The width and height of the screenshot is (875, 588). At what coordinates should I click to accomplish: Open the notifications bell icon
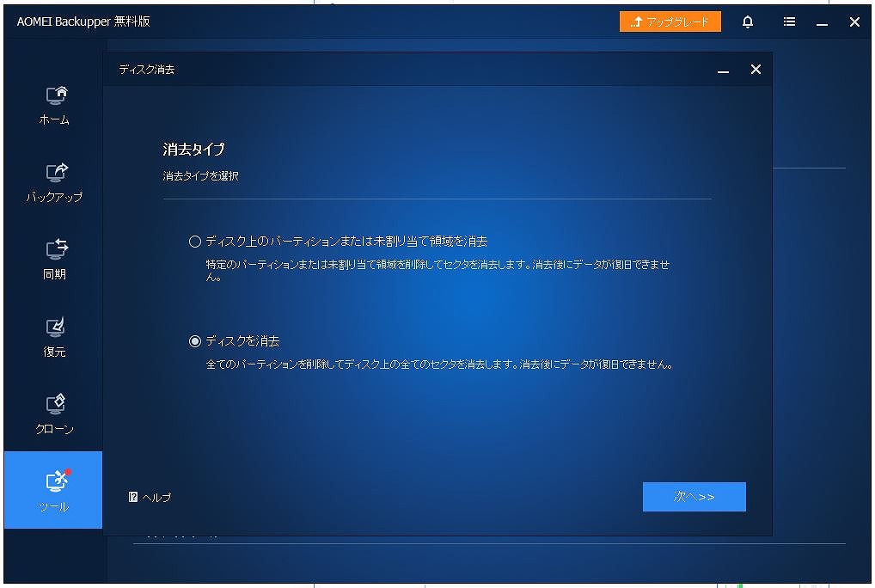click(748, 21)
